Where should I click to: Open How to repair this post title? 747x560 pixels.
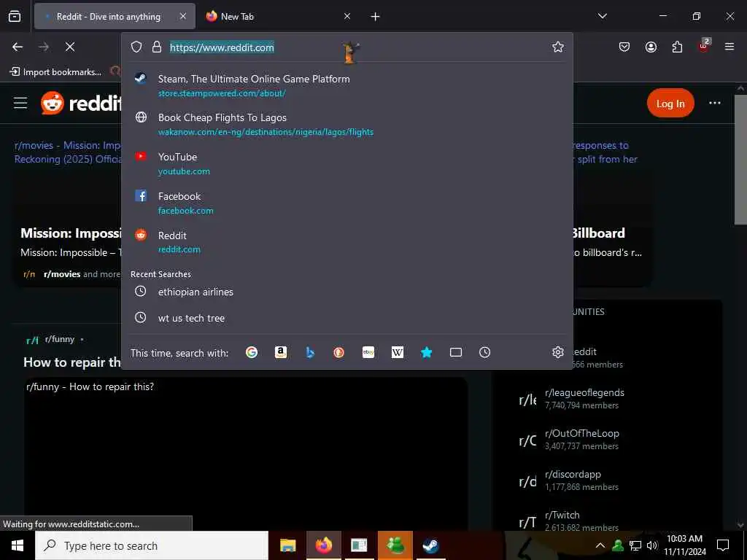pos(72,362)
